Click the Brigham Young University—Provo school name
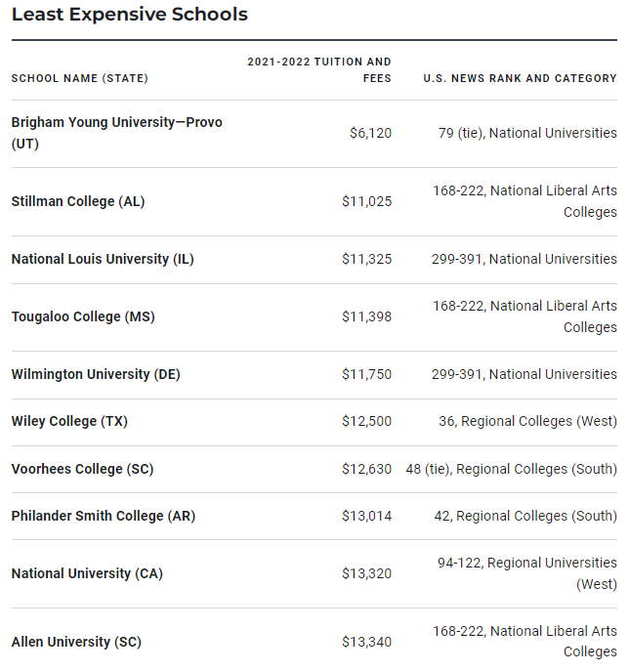The image size is (629, 672). coord(116,123)
